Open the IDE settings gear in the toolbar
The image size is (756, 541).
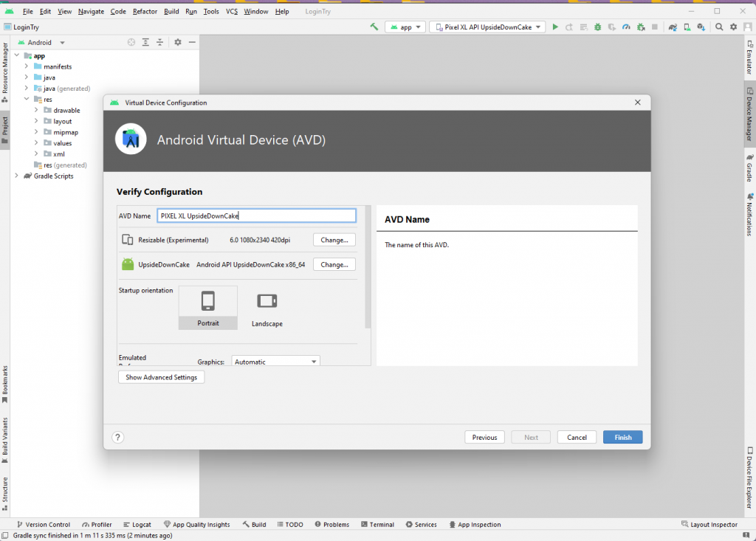(x=733, y=27)
